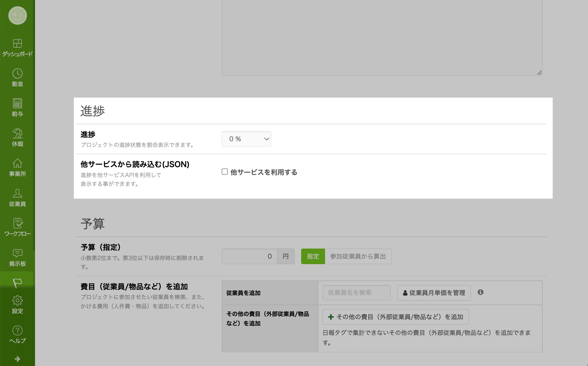Select the 休暇 beach umbrella icon
This screenshot has width=588, height=366.
tap(17, 133)
